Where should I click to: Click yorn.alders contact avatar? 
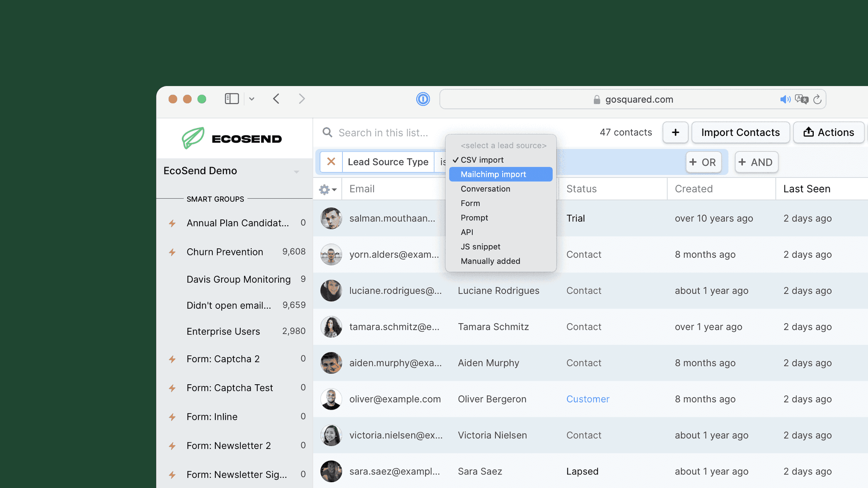[x=331, y=255]
